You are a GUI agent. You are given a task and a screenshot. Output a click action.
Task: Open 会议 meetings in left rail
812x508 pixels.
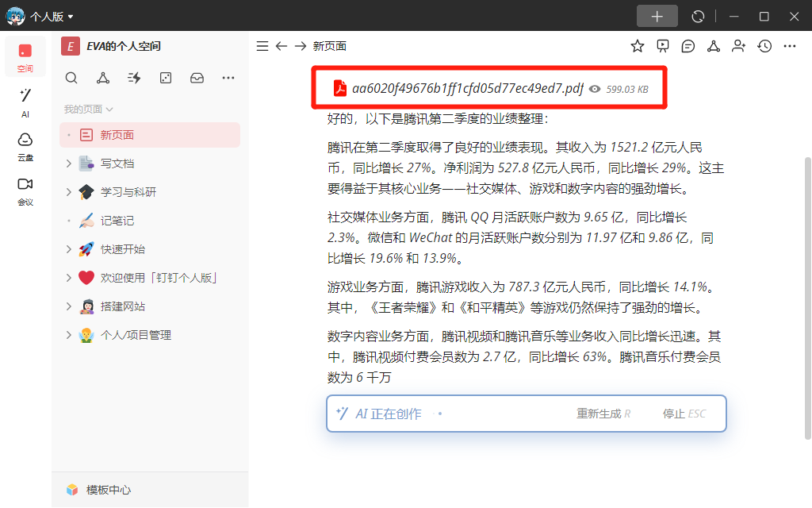pyautogui.click(x=25, y=191)
